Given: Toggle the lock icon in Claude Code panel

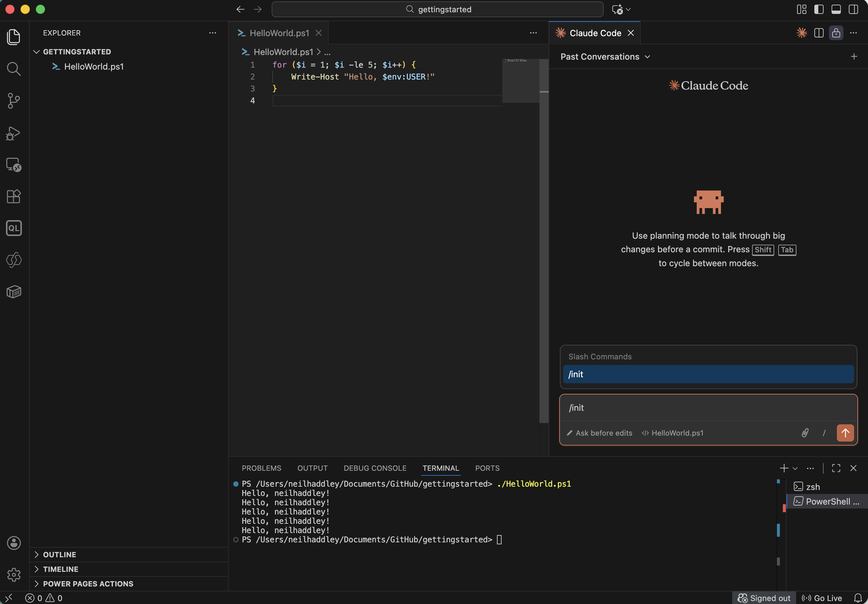Looking at the screenshot, I should (836, 33).
